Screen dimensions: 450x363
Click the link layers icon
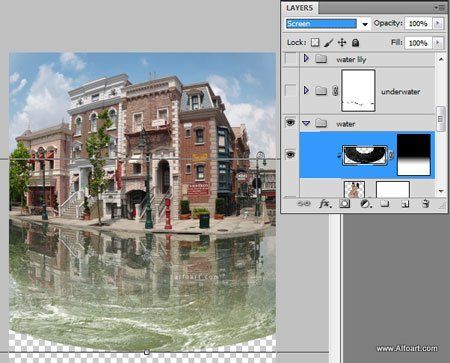303,204
